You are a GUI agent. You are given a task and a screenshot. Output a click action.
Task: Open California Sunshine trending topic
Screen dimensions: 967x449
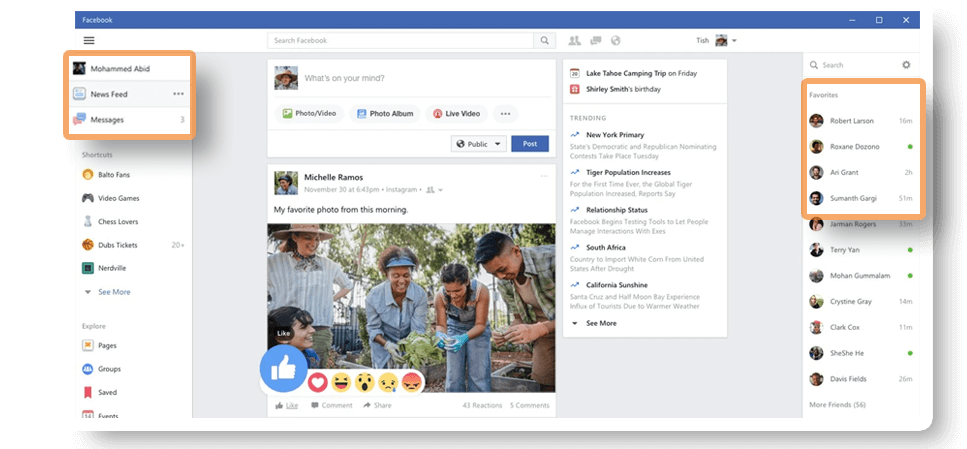(x=617, y=285)
